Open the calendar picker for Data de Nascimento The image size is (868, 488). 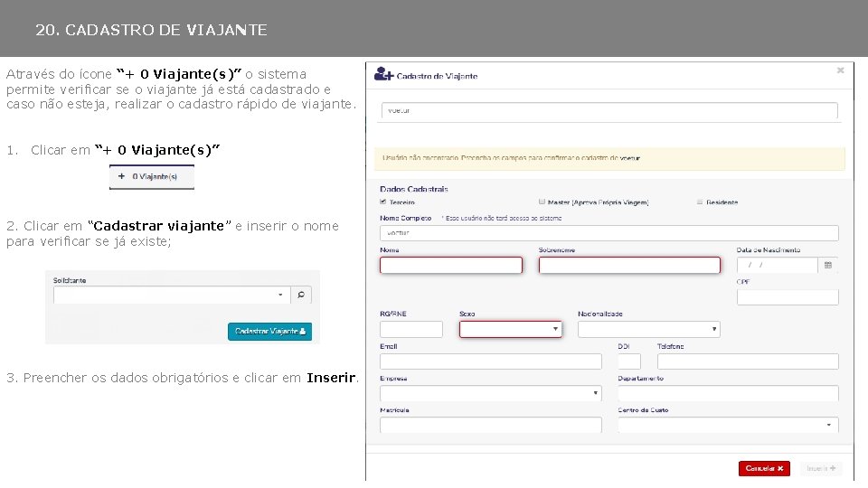(828, 265)
